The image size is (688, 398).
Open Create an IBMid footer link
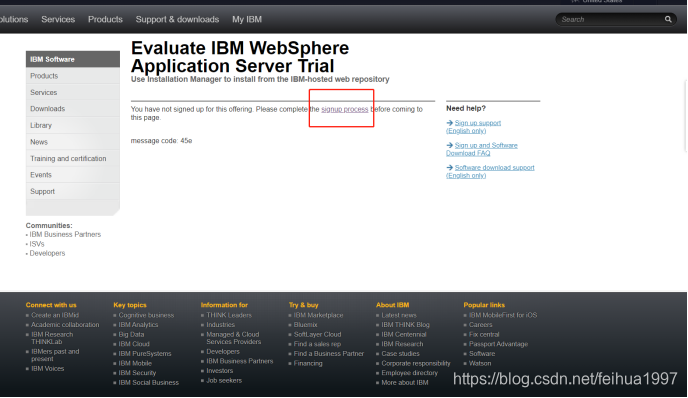pos(55,315)
